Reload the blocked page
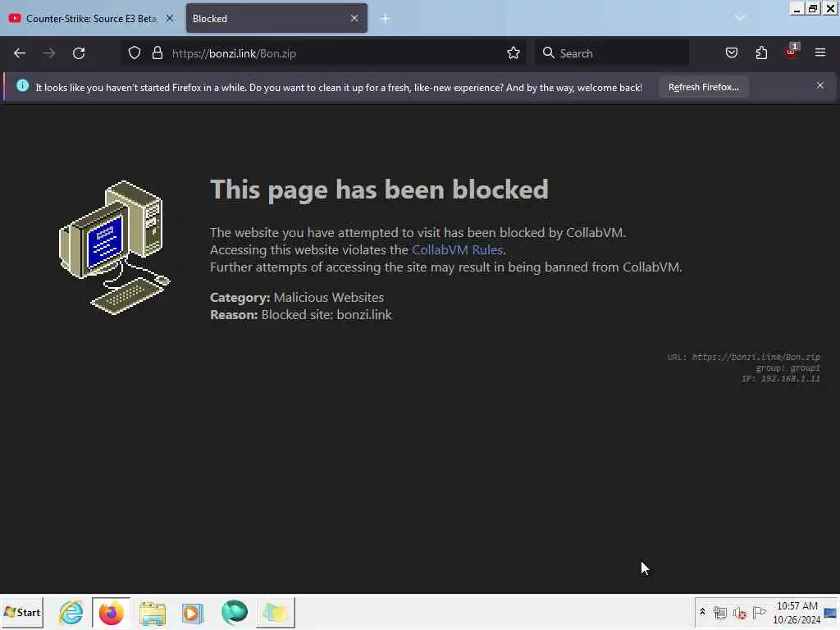Viewport: 840px width, 630px height. pos(79,53)
